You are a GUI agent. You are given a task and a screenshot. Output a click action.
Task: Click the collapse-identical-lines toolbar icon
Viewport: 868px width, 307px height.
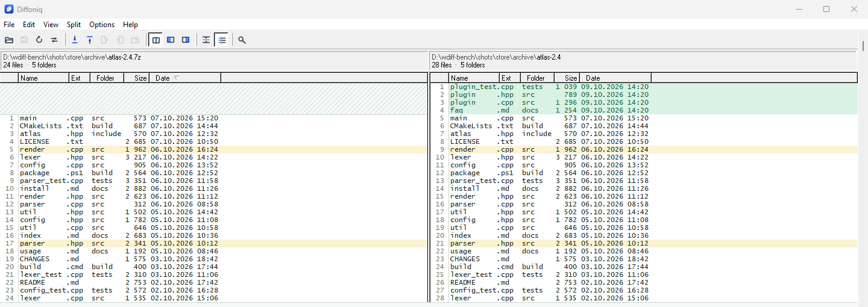pos(206,40)
